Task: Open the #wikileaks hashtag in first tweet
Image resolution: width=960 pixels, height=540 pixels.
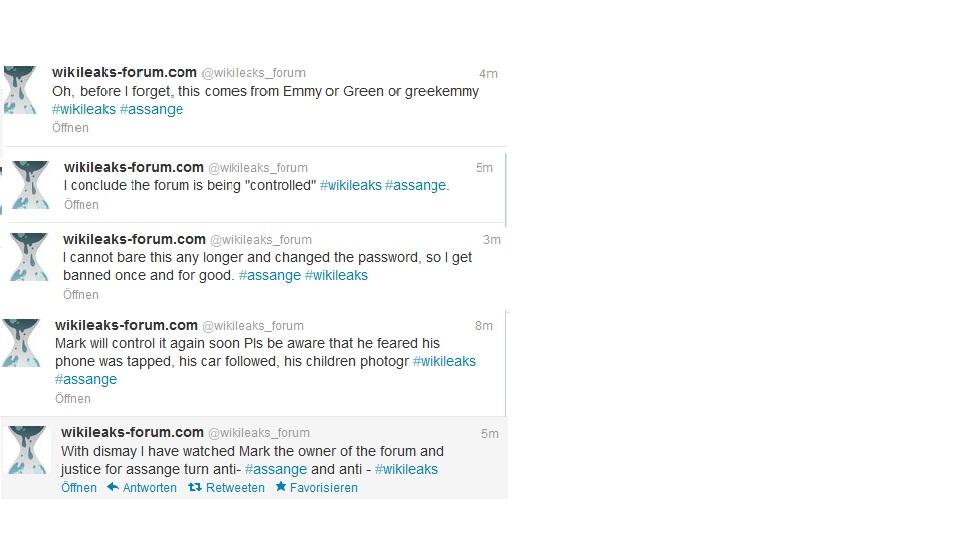Action: [84, 109]
